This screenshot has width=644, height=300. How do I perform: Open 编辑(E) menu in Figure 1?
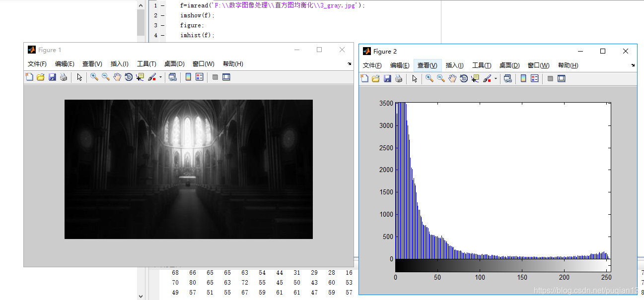(65, 64)
